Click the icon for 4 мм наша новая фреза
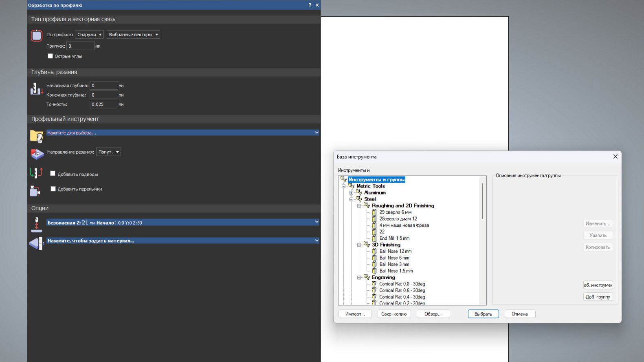 tap(374, 225)
